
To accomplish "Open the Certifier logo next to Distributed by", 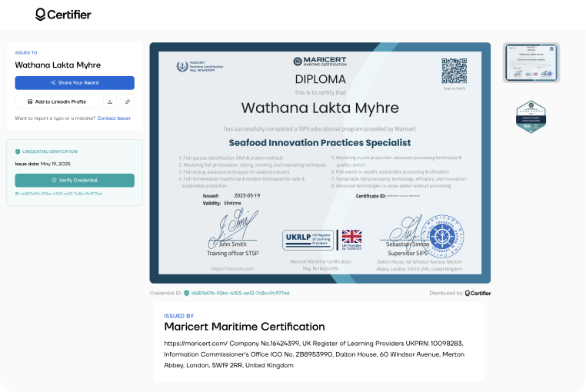I will point(478,294).
